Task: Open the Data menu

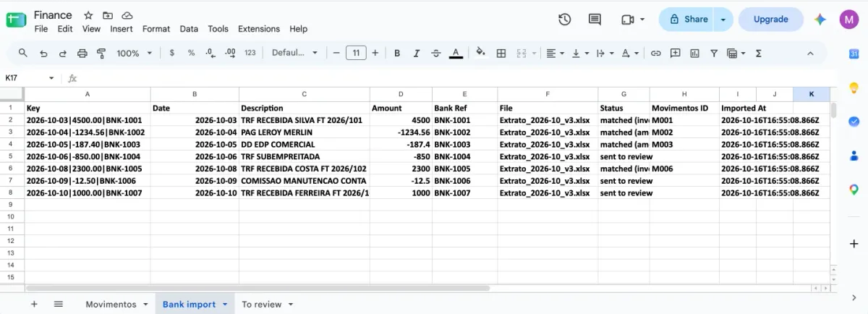Action: pyautogui.click(x=189, y=29)
